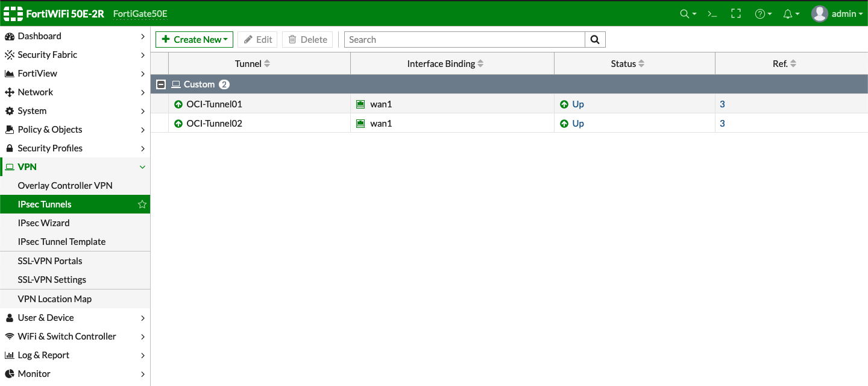Click OCI-Tunnel01 up-arrow status icon
The width and height of the screenshot is (868, 386).
pyautogui.click(x=178, y=104)
